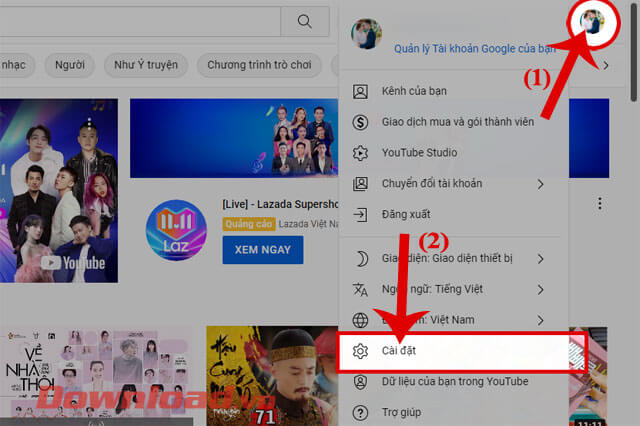Open the 'Về Nhà Thôi' video thumbnail
Viewport: 640px width, 426px height.
click(x=96, y=376)
